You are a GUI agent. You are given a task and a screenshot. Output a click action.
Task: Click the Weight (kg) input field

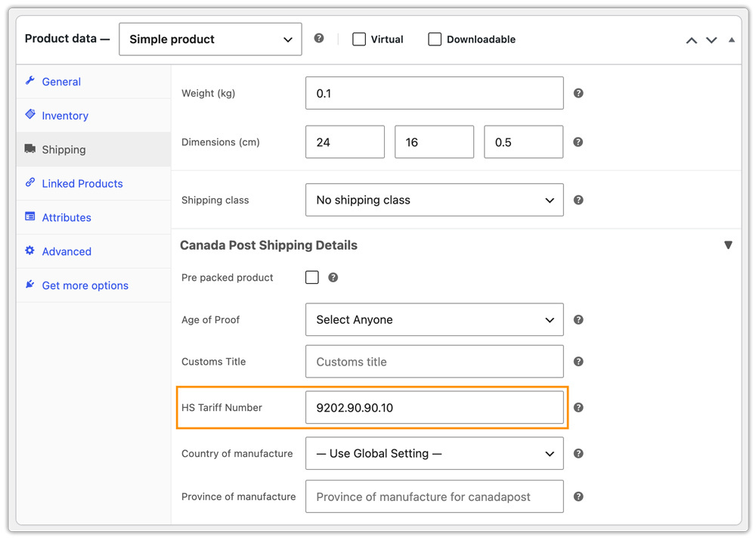tap(435, 93)
